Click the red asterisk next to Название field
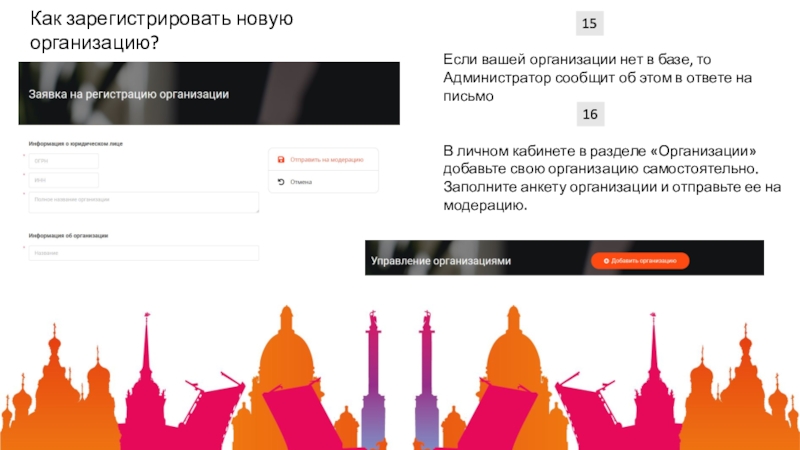Screen dimensions: 800x450 (24, 247)
